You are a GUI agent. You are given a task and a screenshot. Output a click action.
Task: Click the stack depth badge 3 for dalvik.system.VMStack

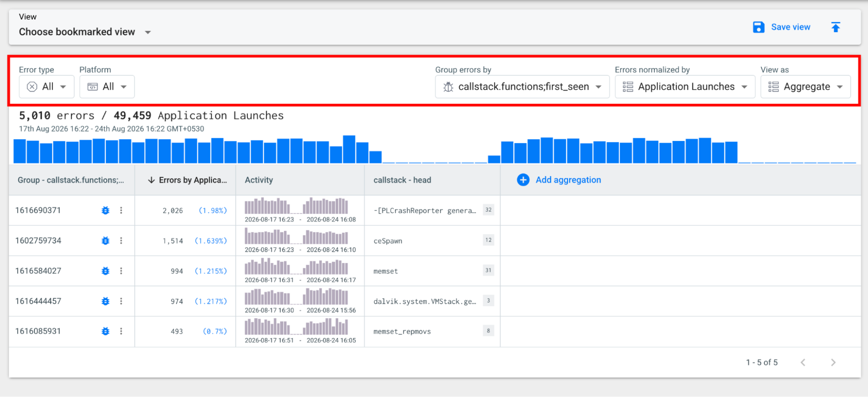point(488,301)
